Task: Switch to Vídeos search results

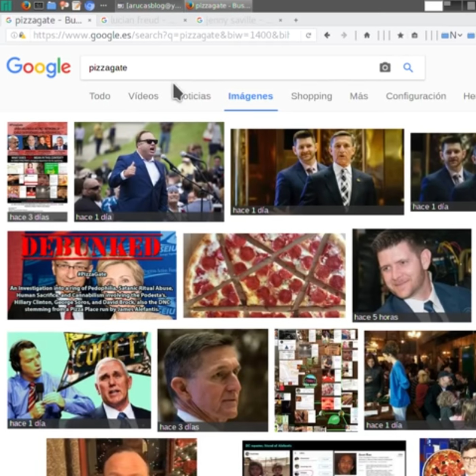Action: tap(143, 96)
